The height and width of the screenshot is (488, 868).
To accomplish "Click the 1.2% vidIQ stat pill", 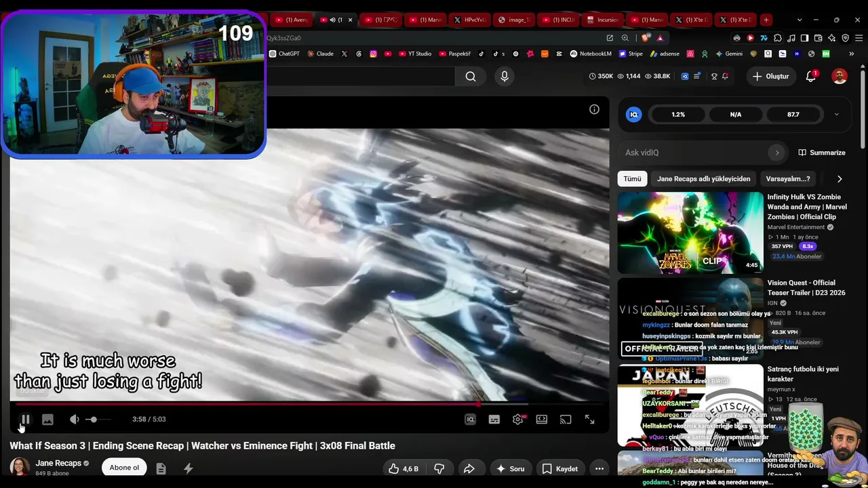I will (x=678, y=115).
